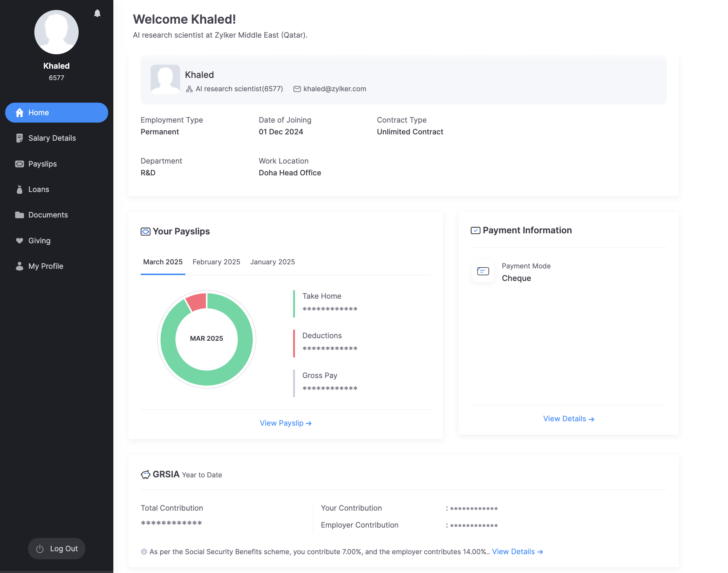Click the Payslips sidebar icon
Image resolution: width=728 pixels, height=573 pixels.
[x=20, y=164]
